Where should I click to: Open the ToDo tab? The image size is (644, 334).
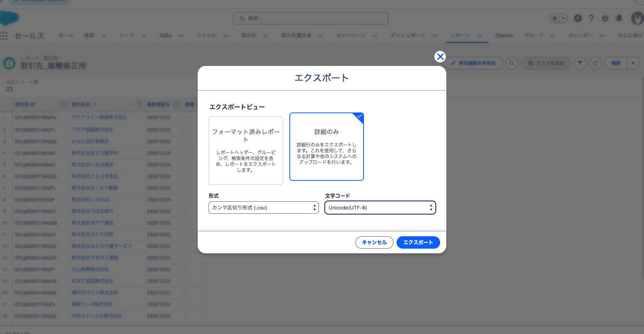click(165, 35)
